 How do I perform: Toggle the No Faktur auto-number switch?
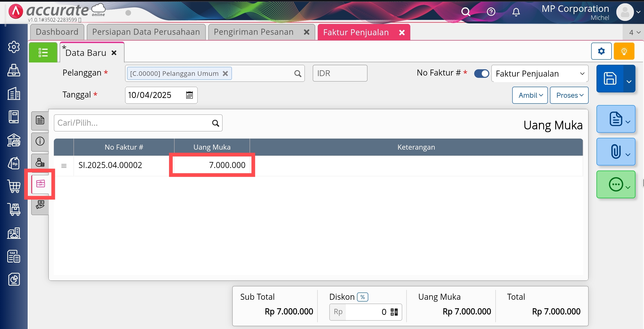481,74
